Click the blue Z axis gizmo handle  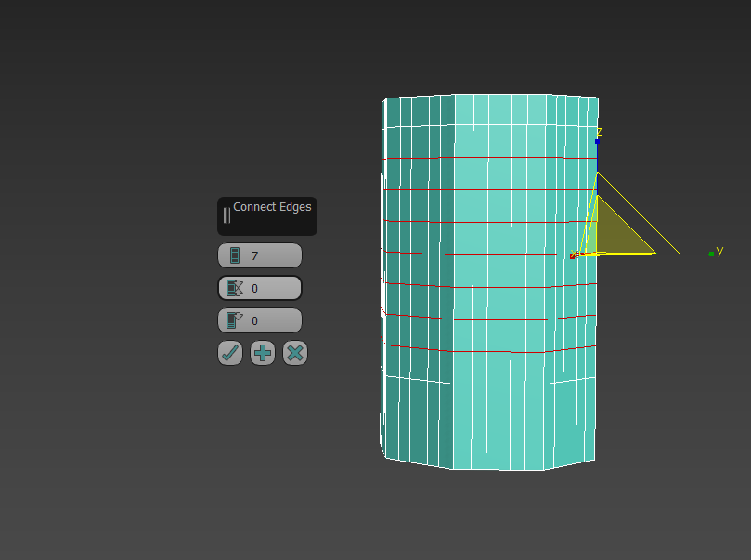click(x=597, y=142)
